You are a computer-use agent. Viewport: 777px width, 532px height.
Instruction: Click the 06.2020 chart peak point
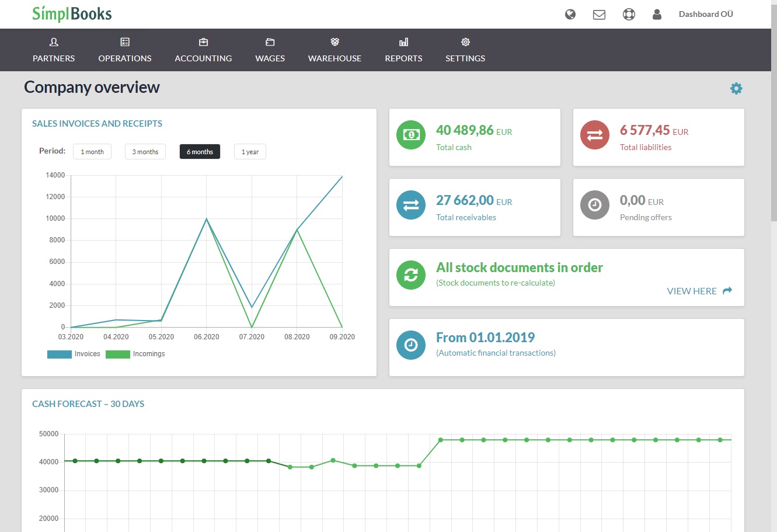pos(207,219)
